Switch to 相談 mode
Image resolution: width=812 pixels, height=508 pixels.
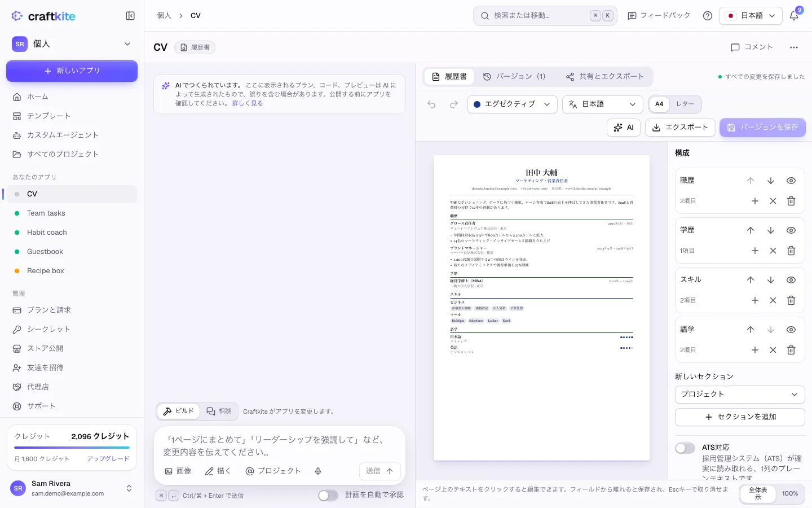coord(219,411)
